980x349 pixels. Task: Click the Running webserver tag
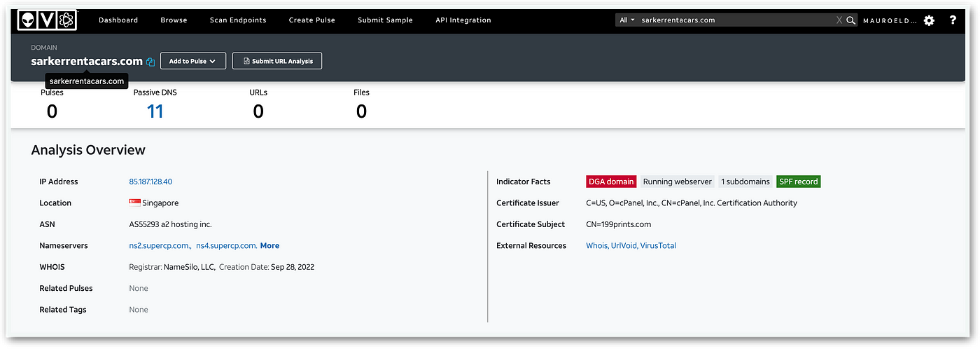point(677,182)
